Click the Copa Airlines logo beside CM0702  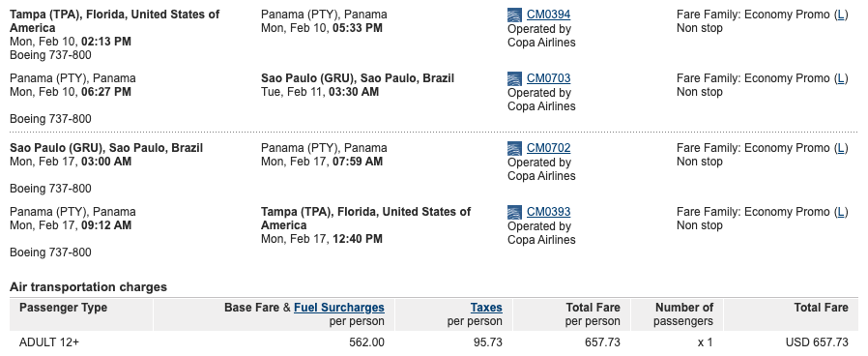pyautogui.click(x=514, y=148)
